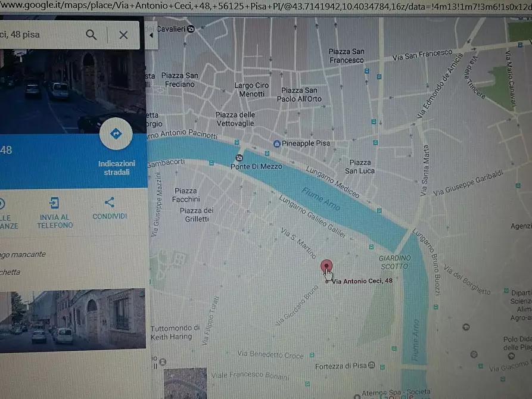Click the photo marker at Ponte Di Mezzo
Screen dimensions: 532x399
(239, 157)
